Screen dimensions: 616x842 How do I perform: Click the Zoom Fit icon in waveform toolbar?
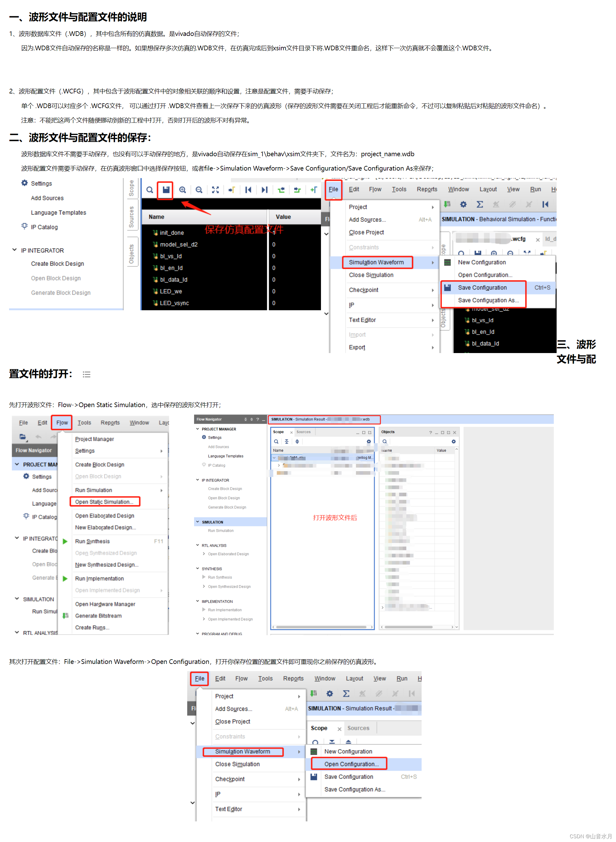click(x=215, y=190)
